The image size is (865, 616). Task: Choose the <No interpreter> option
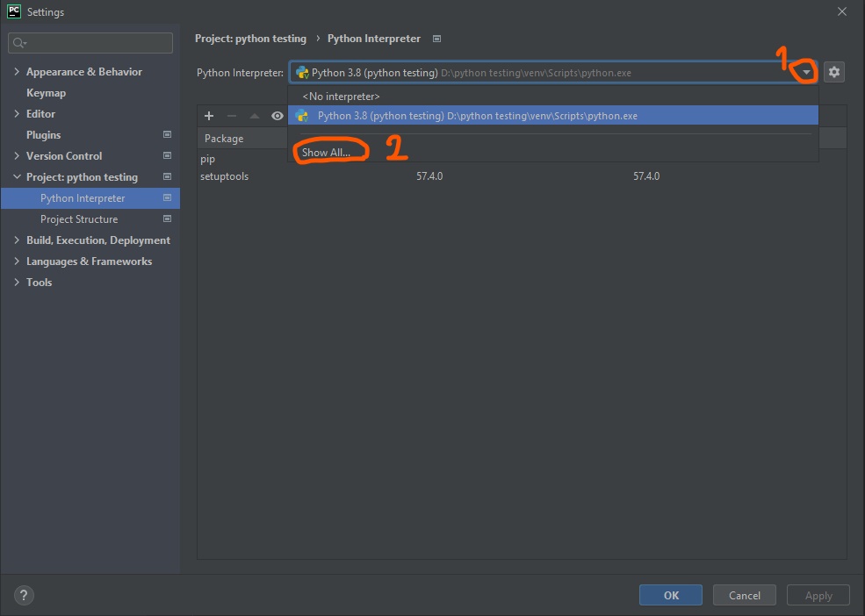click(341, 96)
